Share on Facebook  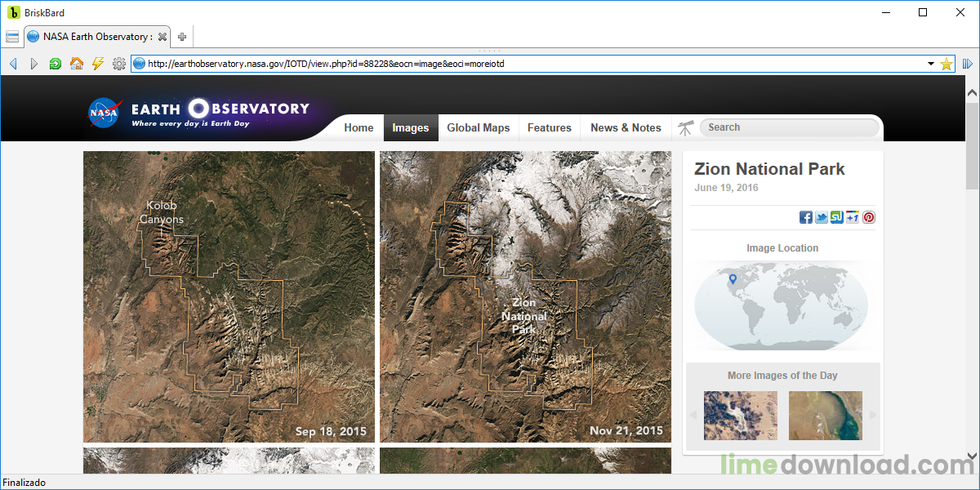point(806,217)
